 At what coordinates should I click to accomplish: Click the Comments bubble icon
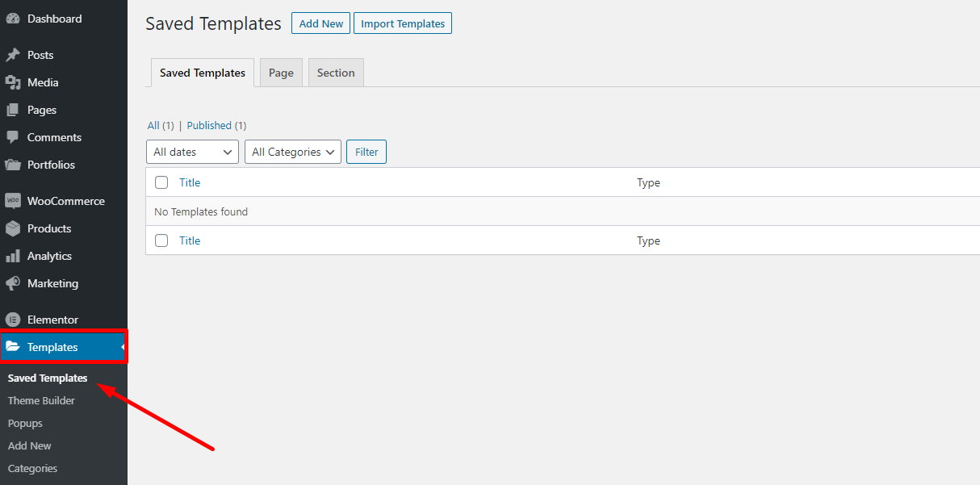(13, 137)
